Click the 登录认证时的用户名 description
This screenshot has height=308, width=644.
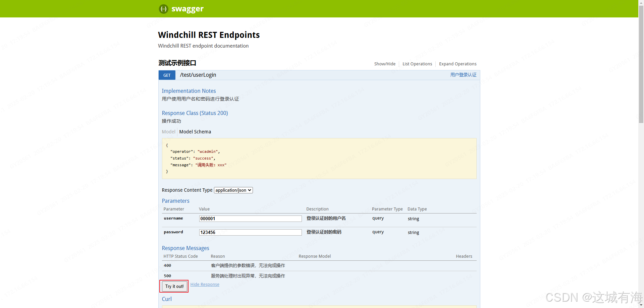coord(326,218)
